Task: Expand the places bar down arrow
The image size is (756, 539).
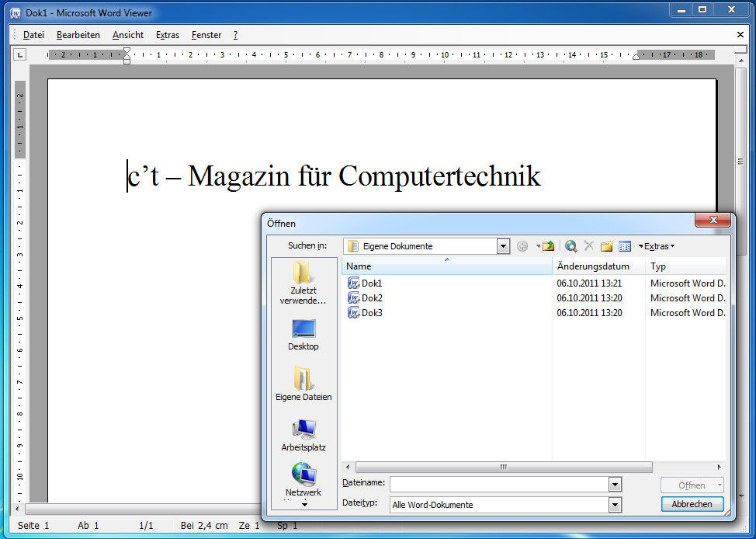Action: click(304, 505)
